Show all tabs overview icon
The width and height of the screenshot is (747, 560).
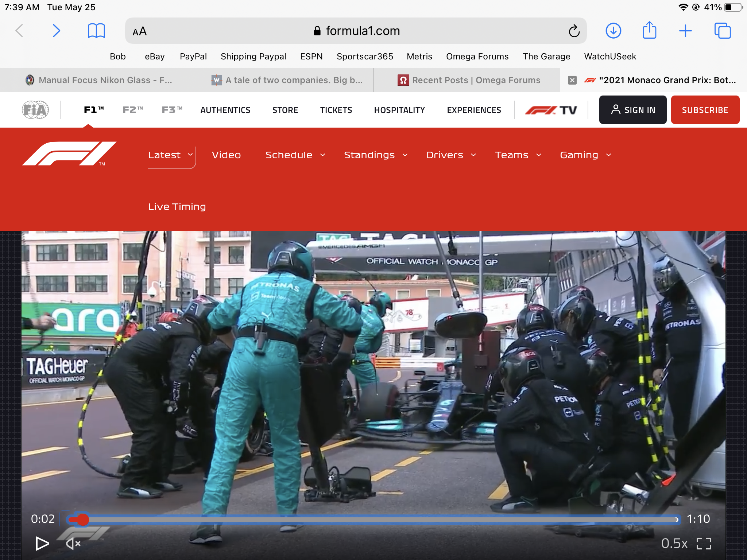(722, 31)
